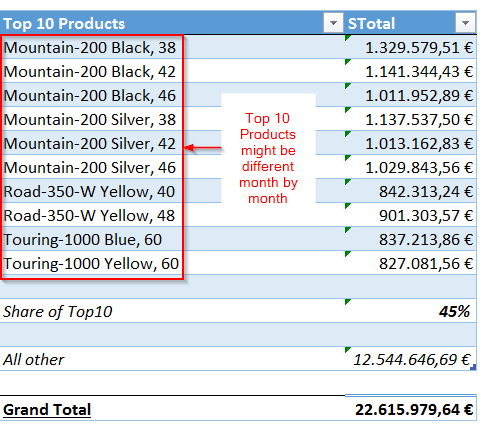Select the All other label cell
This screenshot has height=433, width=483.
(172, 359)
